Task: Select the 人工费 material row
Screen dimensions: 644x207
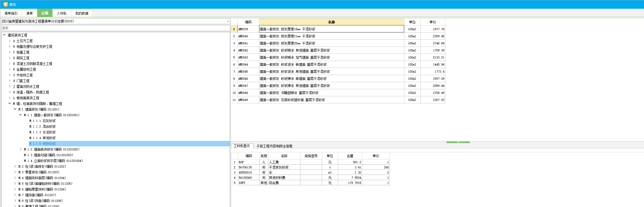Action: coord(310,162)
